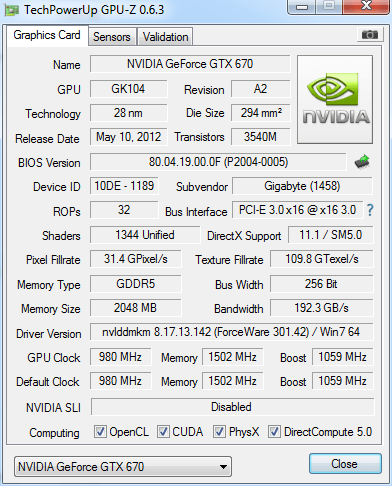Click the BIOS Version field
This screenshot has width=392, height=486.
(218, 162)
